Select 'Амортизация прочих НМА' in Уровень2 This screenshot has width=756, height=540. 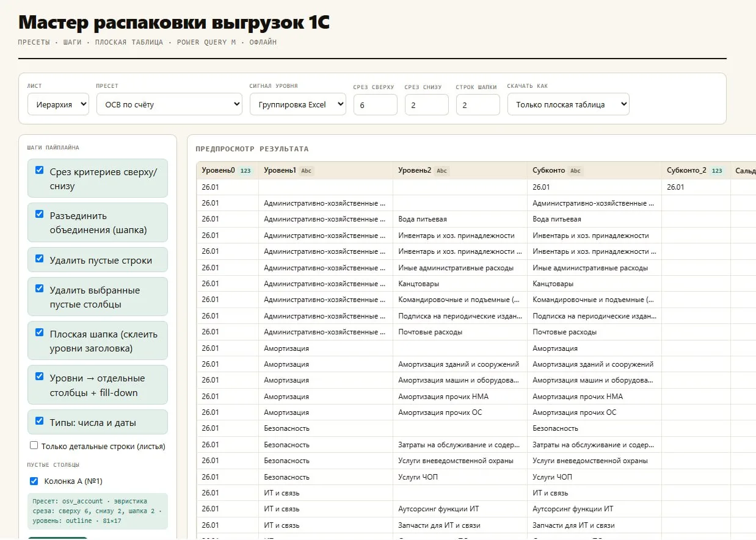coord(460,396)
